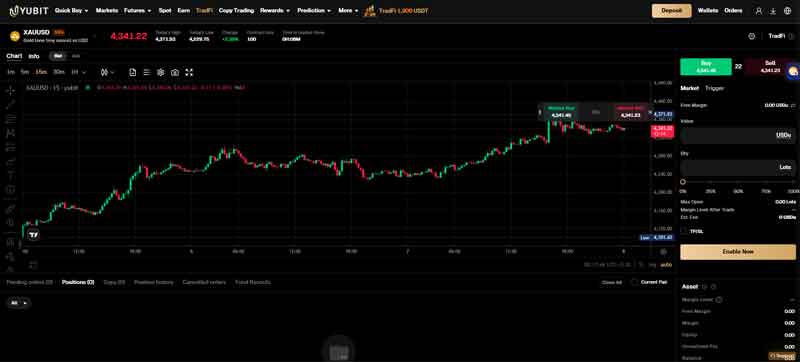Expand the Rewards dropdown menu
This screenshot has width=800, height=362.
click(x=275, y=10)
